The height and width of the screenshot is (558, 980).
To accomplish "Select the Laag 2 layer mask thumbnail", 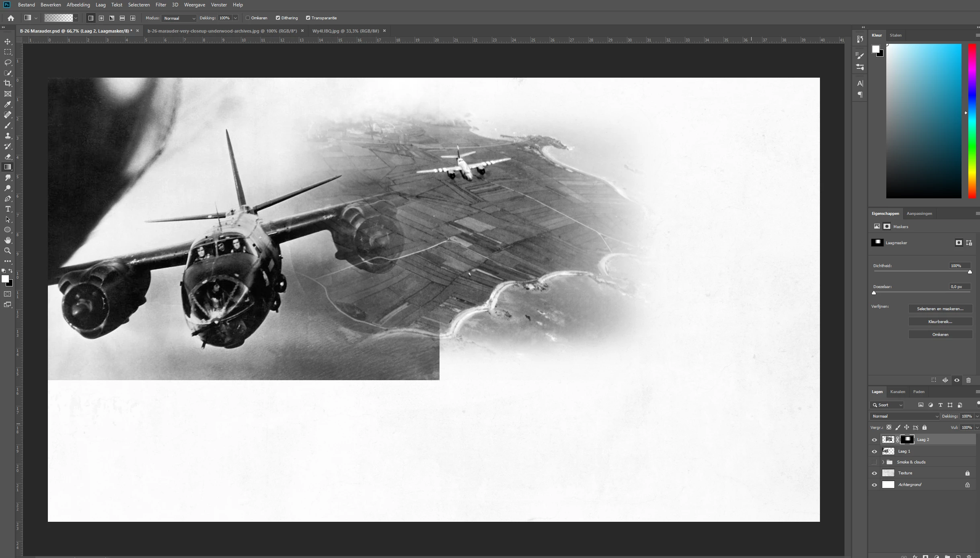I will pos(907,439).
